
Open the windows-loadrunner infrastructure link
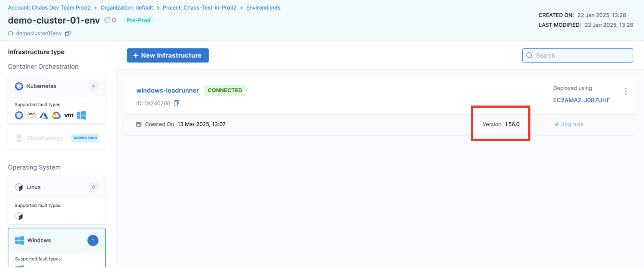tap(167, 90)
